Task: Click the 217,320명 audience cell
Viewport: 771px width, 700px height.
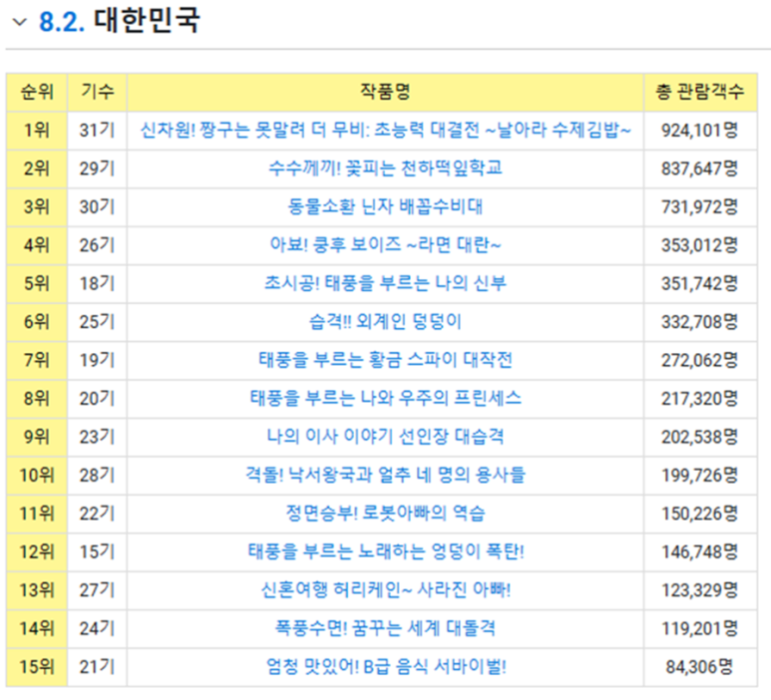Action: [x=700, y=398]
